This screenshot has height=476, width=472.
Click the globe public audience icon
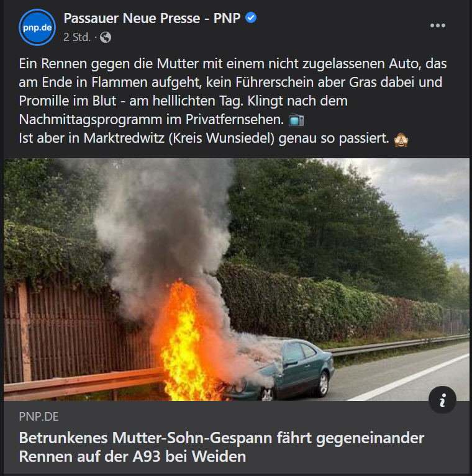pyautogui.click(x=106, y=37)
